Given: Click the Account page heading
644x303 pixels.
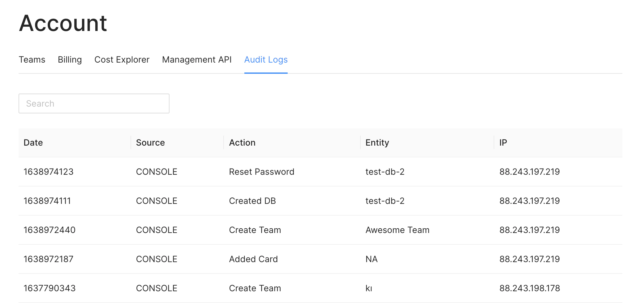Looking at the screenshot, I should point(63,23).
